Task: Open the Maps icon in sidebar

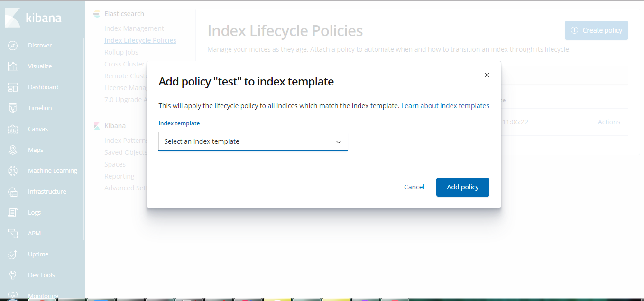Action: pos(13,150)
